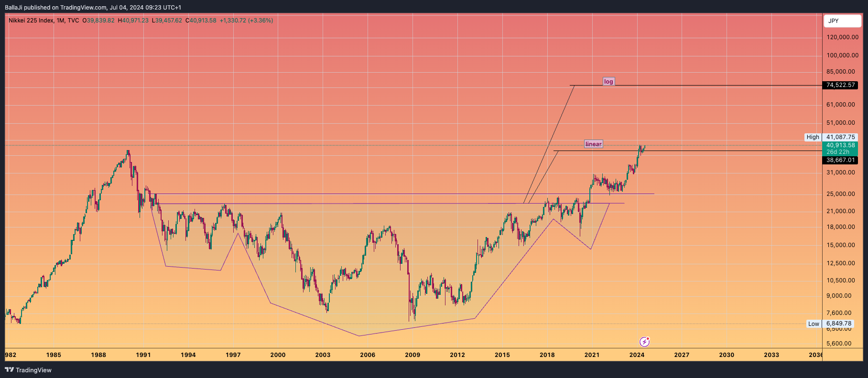Click the 38,667.01 price label
Screen dimensions: 868x378
coord(840,160)
